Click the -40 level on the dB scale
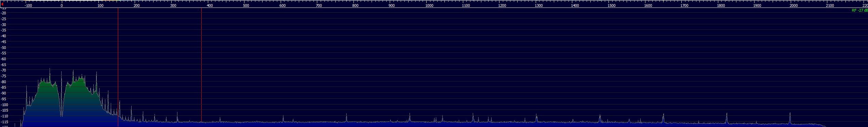The image size is (868, 127). (4, 36)
